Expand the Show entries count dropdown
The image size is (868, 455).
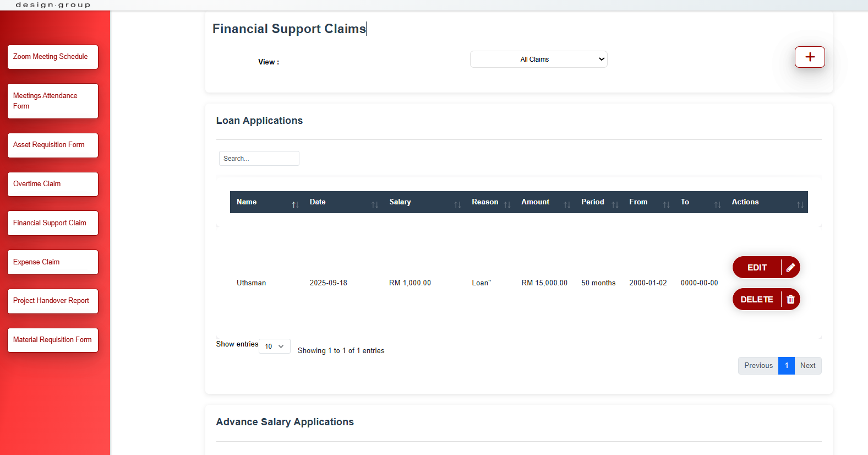click(274, 346)
